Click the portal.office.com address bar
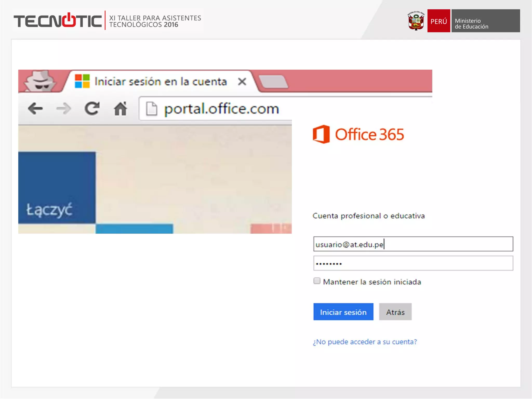 pos(222,109)
